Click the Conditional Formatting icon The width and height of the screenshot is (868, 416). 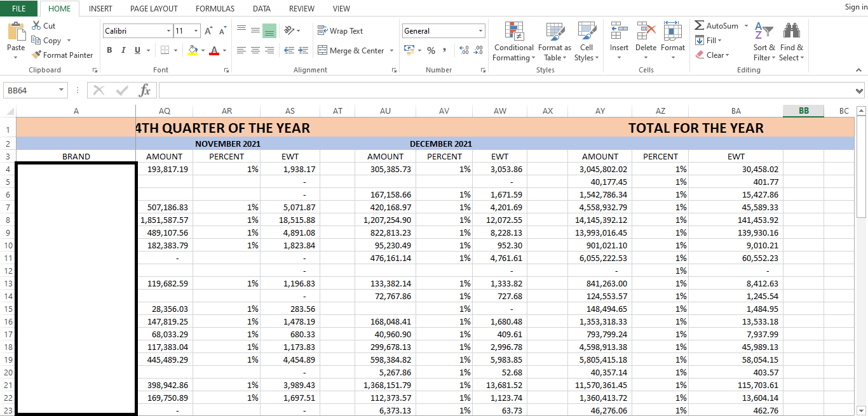[x=514, y=31]
